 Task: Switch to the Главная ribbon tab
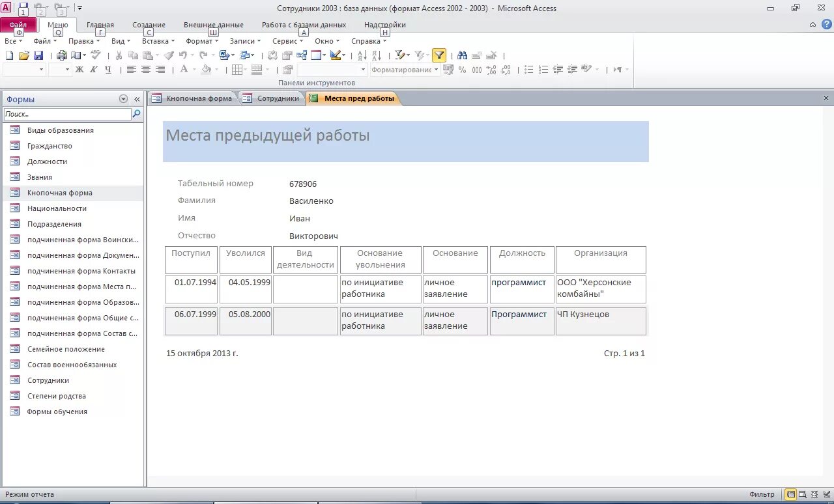(100, 25)
